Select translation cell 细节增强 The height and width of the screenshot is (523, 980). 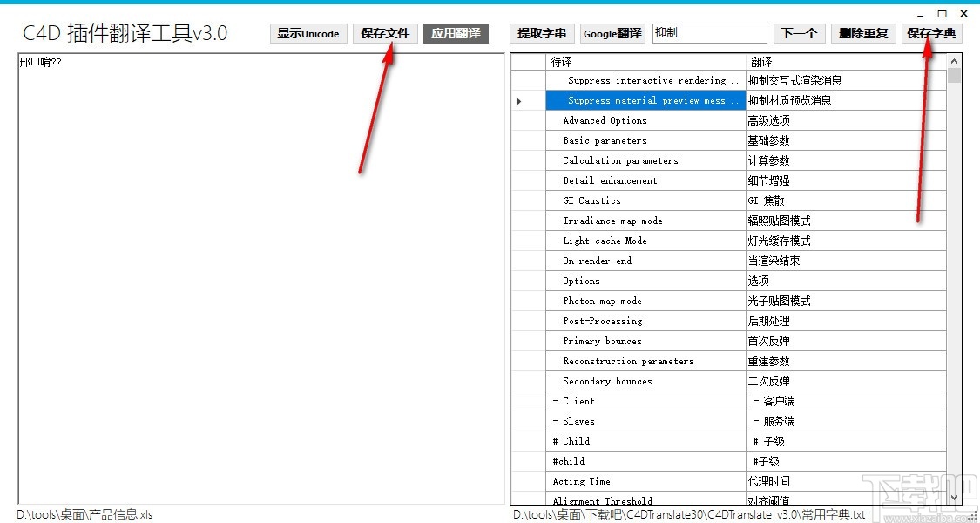846,180
